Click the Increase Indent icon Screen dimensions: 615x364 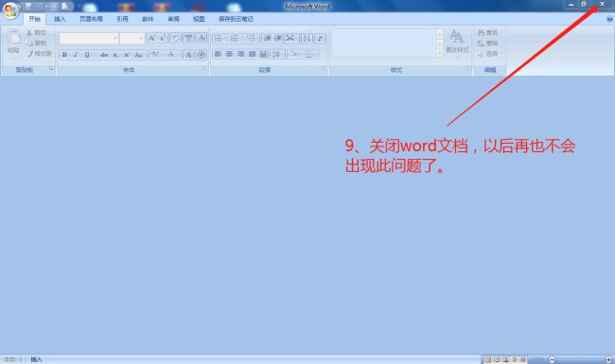click(x=278, y=38)
